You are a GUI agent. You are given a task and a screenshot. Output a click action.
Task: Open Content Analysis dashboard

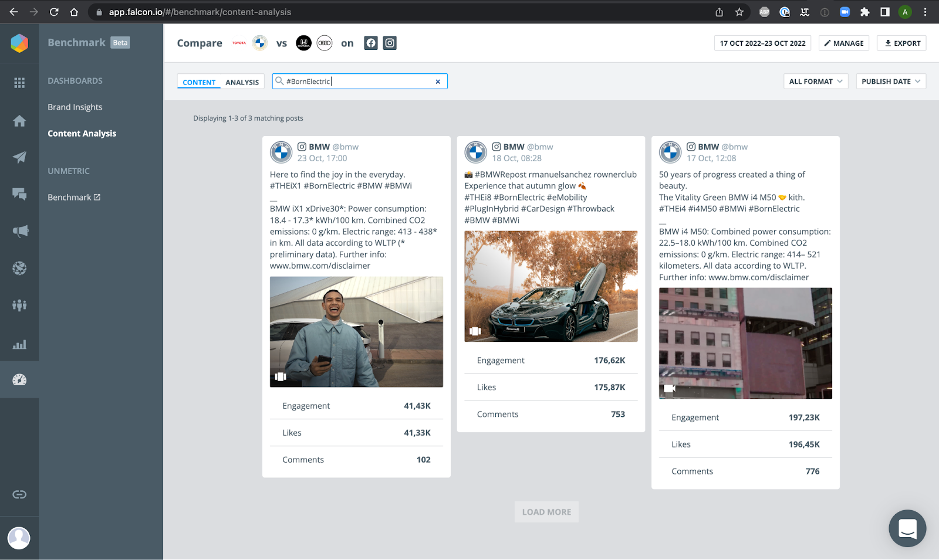[x=82, y=133]
